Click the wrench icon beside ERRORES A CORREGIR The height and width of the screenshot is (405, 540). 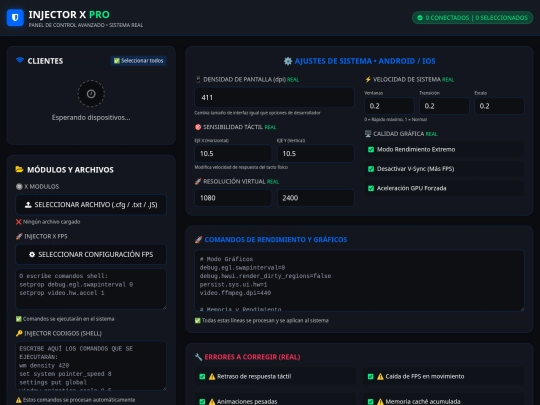click(198, 357)
